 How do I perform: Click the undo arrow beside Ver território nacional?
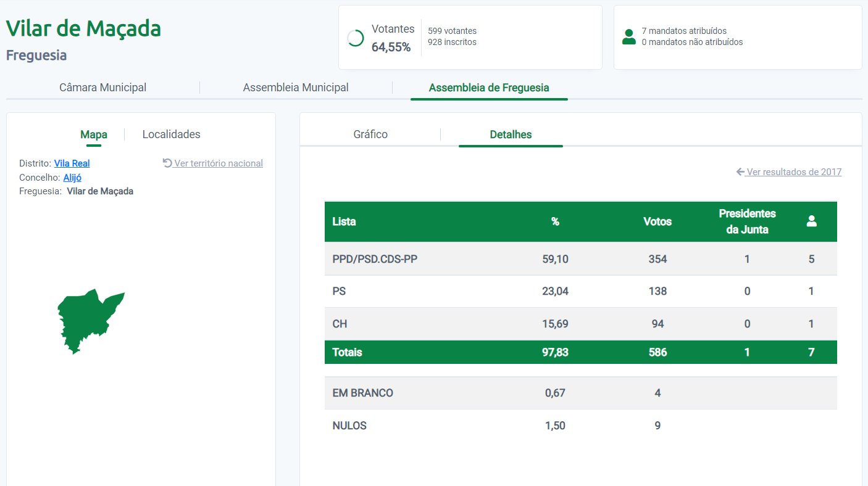click(167, 163)
